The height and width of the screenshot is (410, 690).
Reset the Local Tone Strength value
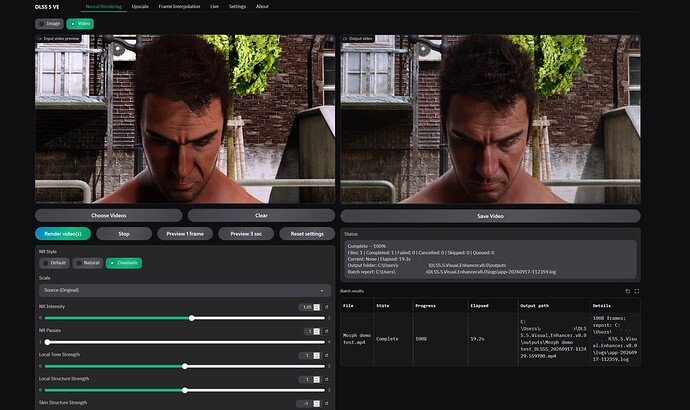[x=327, y=355]
